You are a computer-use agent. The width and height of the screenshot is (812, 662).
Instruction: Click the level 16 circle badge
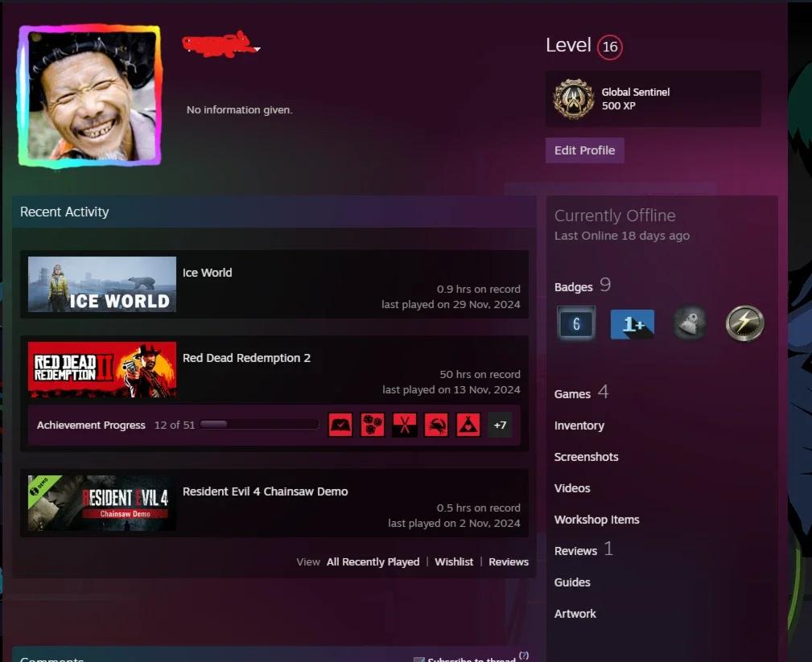609,47
